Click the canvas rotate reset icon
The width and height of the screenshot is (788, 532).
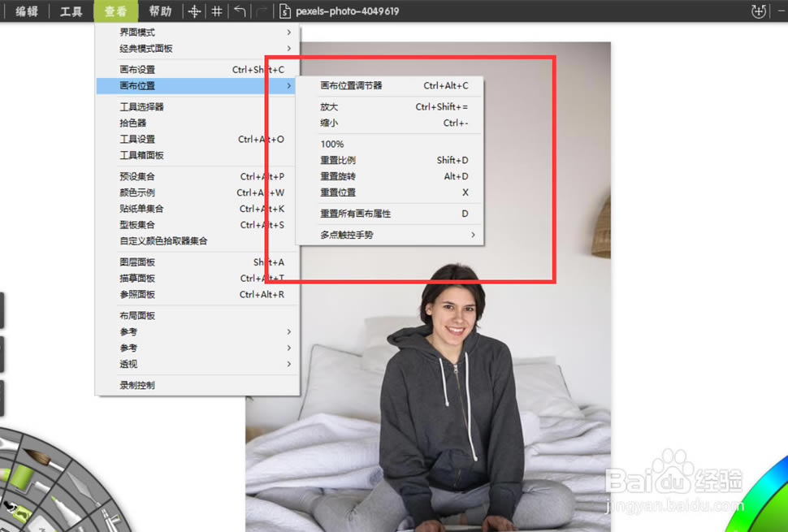(x=759, y=11)
